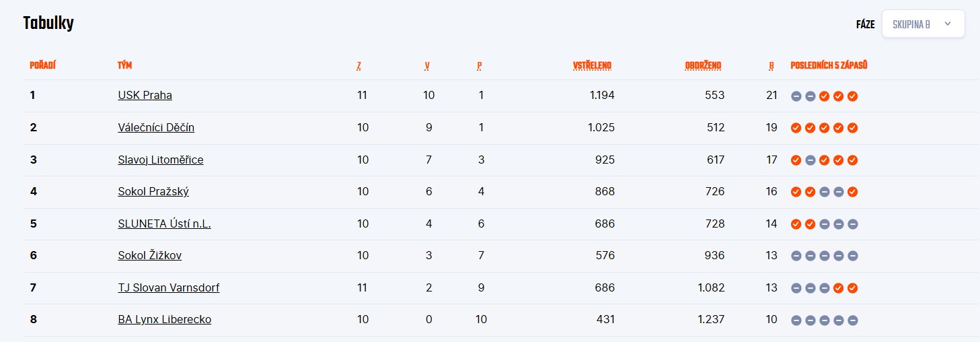Open Sokol Žižkov team page
Viewport: 980px width, 342px height.
click(149, 255)
